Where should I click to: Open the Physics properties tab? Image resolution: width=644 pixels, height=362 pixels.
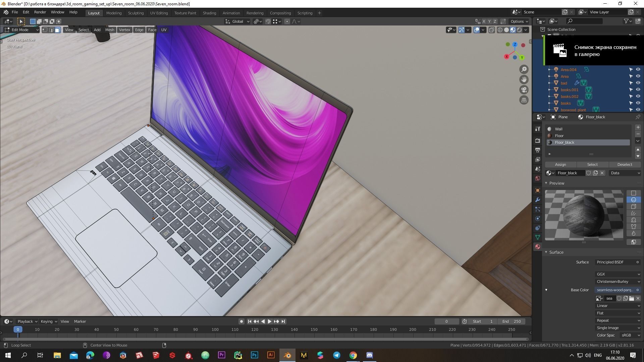pos(538,219)
